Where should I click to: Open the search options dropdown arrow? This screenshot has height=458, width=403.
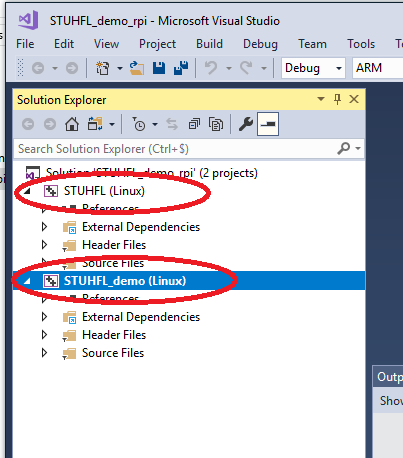[x=358, y=149]
